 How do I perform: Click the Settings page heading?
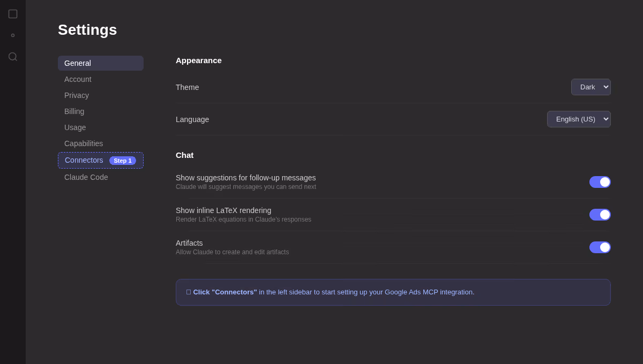click(87, 30)
